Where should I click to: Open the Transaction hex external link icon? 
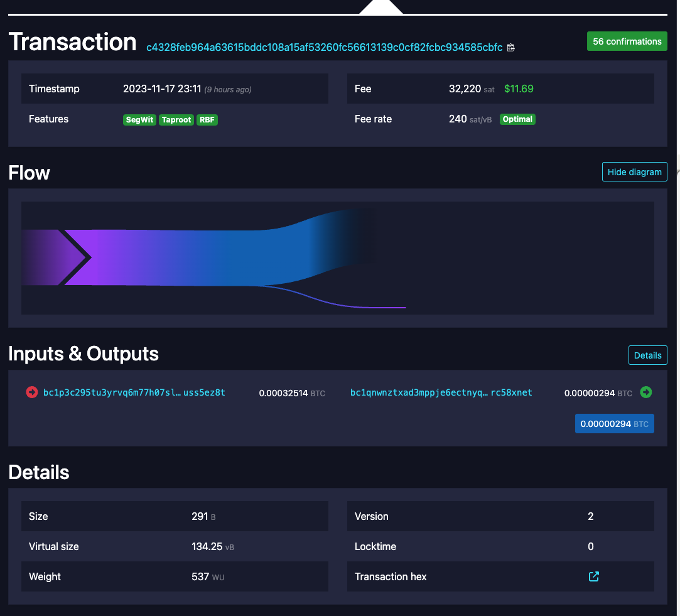pos(593,576)
